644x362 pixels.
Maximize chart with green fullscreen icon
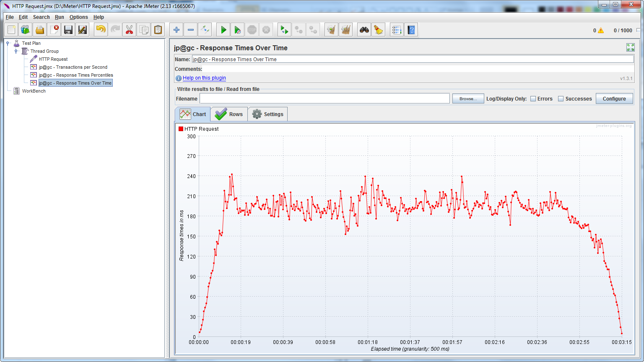[x=630, y=47]
